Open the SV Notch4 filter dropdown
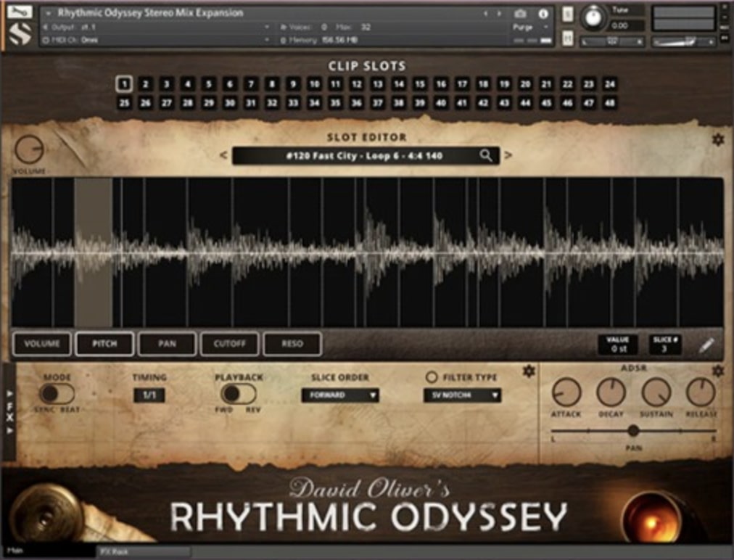 tap(463, 395)
